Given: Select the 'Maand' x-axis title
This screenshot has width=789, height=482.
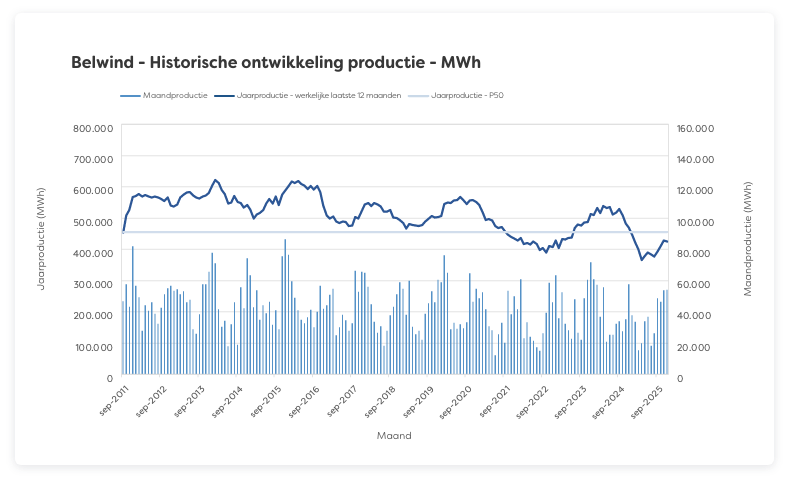Looking at the screenshot, I should [x=394, y=436].
